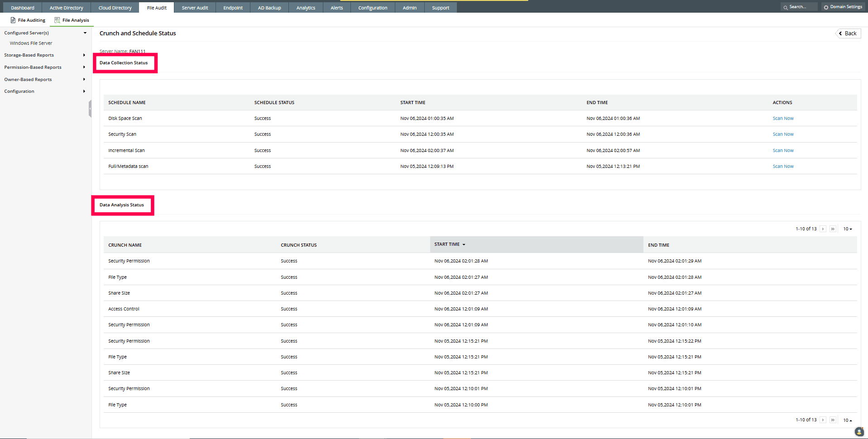Image resolution: width=868 pixels, height=439 pixels.
Task: Expand Storage-Based Reports in the sidebar
Action: tap(84, 55)
